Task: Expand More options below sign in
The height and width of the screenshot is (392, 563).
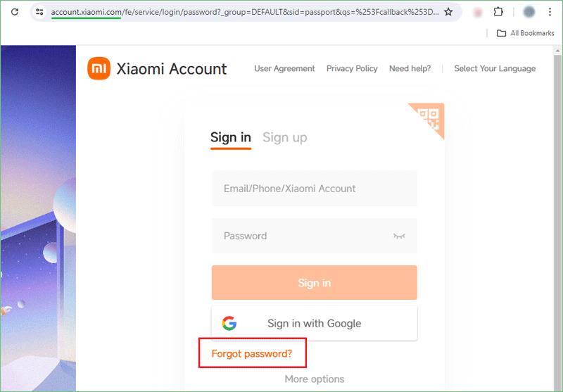Action: pos(314,379)
